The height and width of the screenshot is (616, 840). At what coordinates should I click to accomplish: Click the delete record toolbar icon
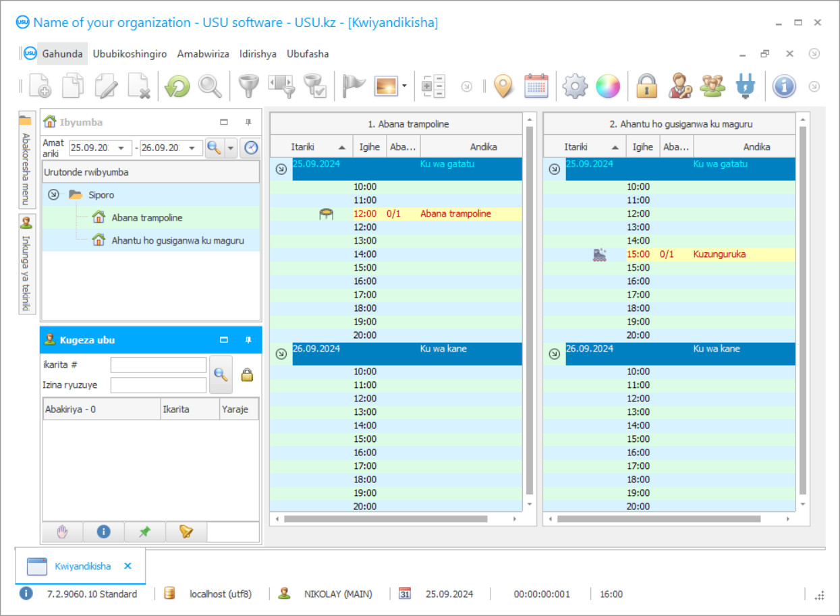pyautogui.click(x=140, y=86)
